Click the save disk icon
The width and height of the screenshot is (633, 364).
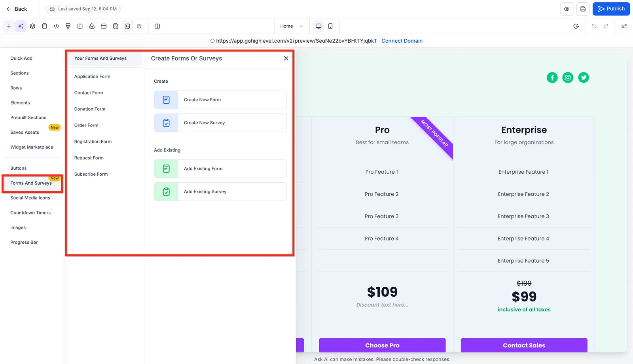coord(583,9)
